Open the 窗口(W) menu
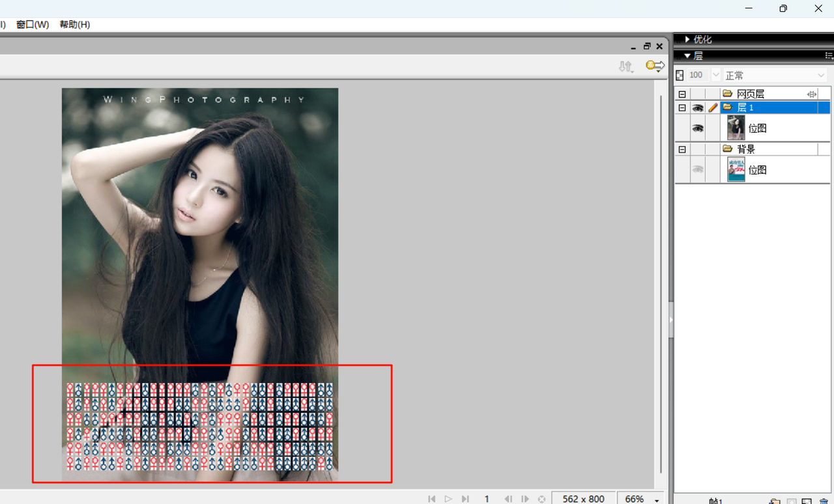This screenshot has width=834, height=504. 33,25
